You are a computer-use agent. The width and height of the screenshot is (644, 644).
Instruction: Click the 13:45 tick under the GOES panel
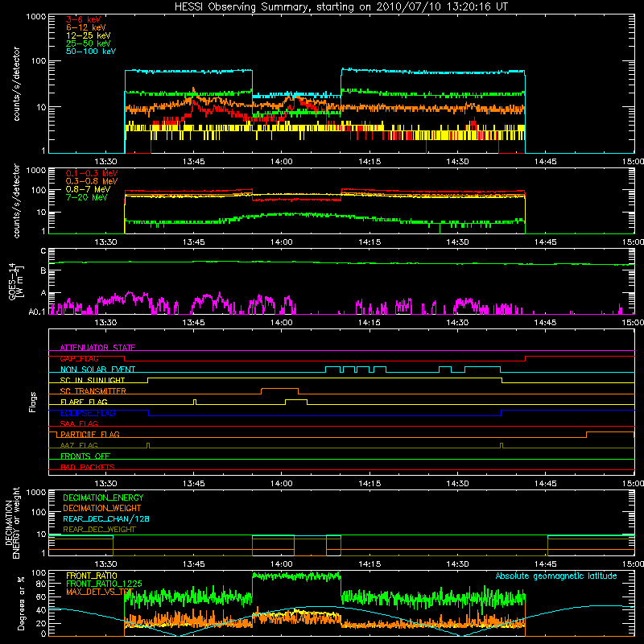click(x=193, y=323)
